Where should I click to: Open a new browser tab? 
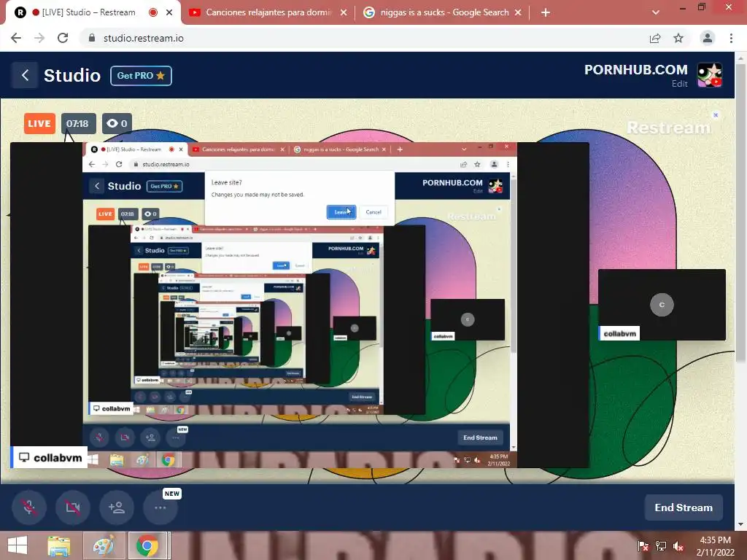546,13
